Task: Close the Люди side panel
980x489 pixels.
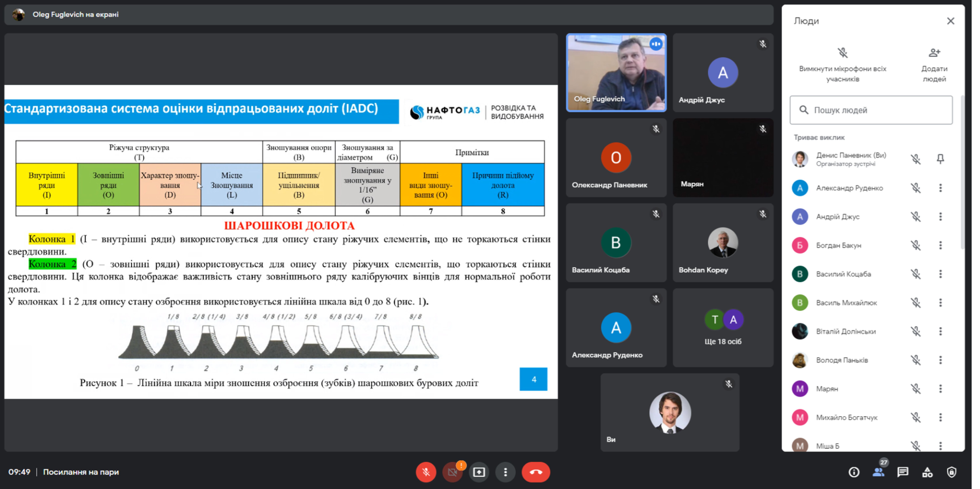Action: 950,21
